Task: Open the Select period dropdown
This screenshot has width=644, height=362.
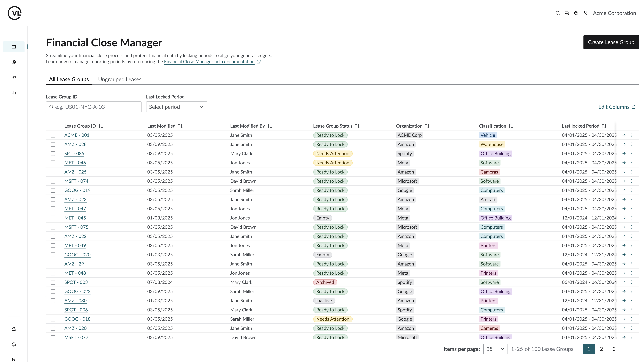Action: (177, 107)
